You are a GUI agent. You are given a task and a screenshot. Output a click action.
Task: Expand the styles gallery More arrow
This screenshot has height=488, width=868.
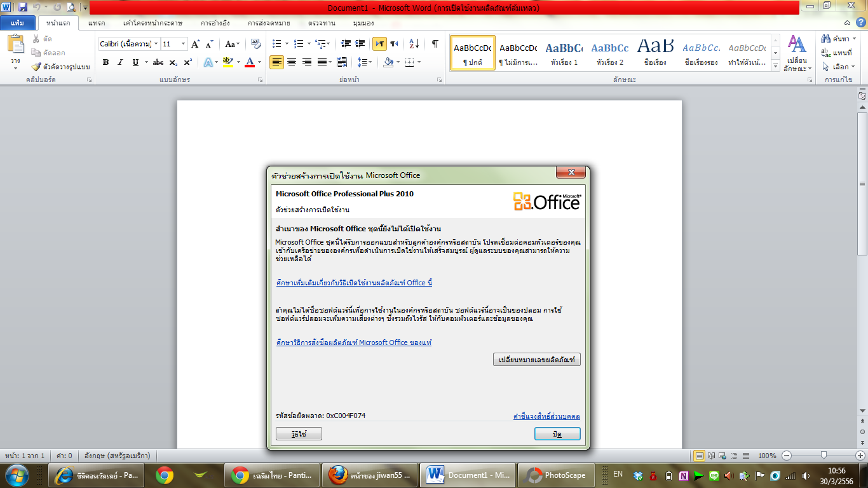[775, 65]
